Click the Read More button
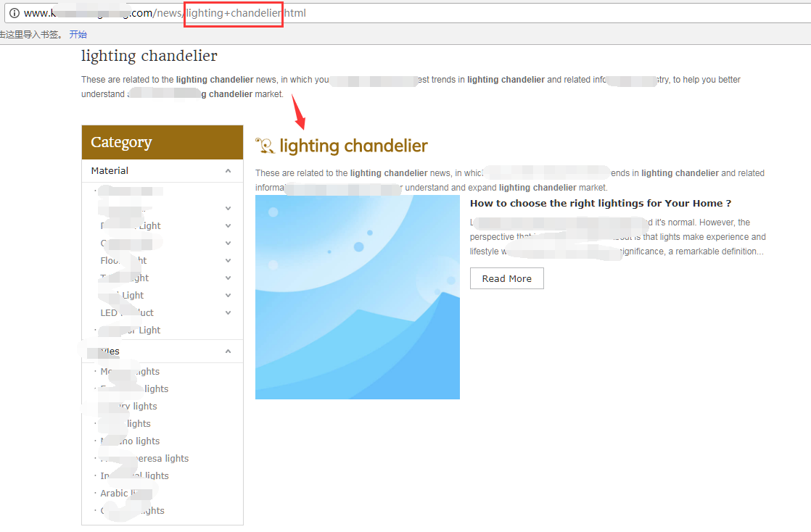The image size is (811, 532). [x=506, y=278]
